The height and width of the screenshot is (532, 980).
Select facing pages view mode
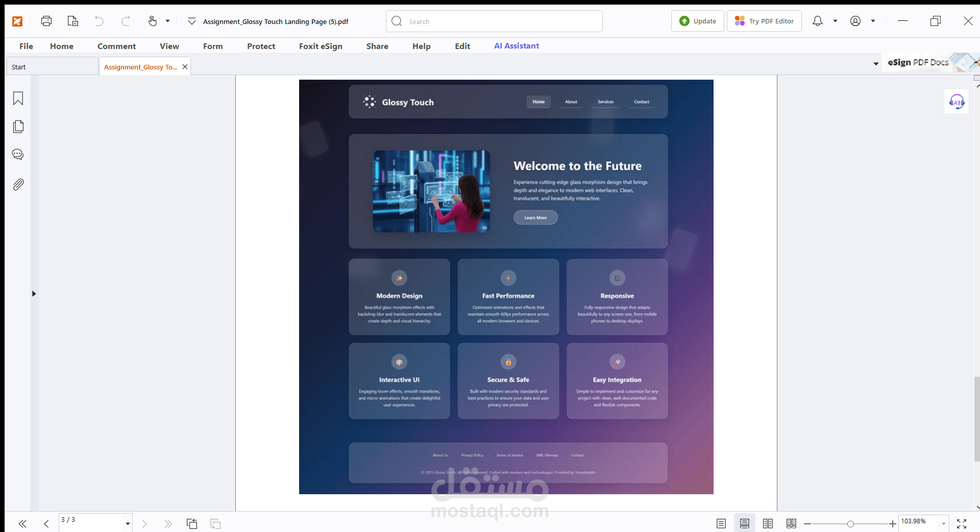tap(768, 523)
